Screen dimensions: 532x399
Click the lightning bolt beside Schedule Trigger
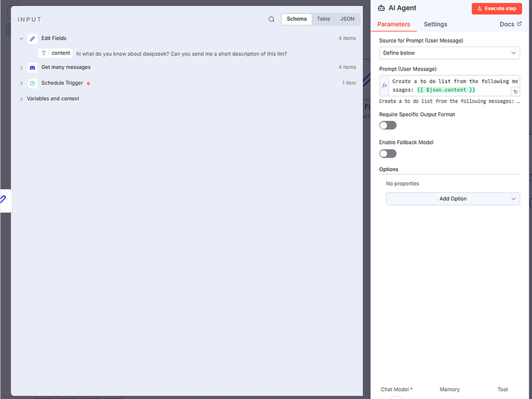[x=88, y=84]
